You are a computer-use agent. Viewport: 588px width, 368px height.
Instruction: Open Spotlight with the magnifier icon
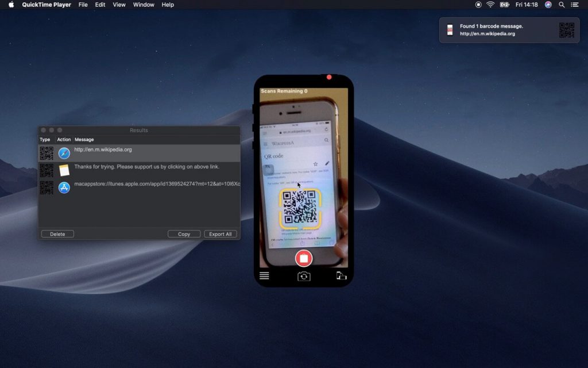pos(561,5)
